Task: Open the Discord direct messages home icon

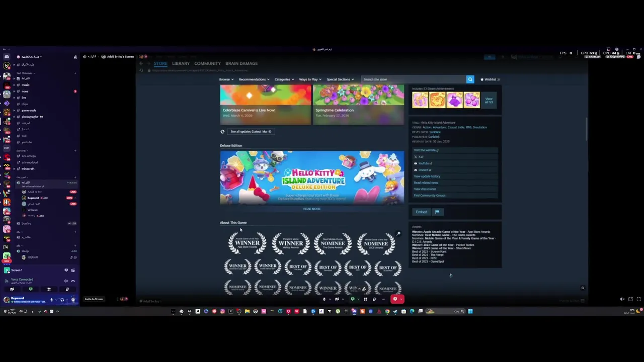Action: pyautogui.click(x=7, y=57)
